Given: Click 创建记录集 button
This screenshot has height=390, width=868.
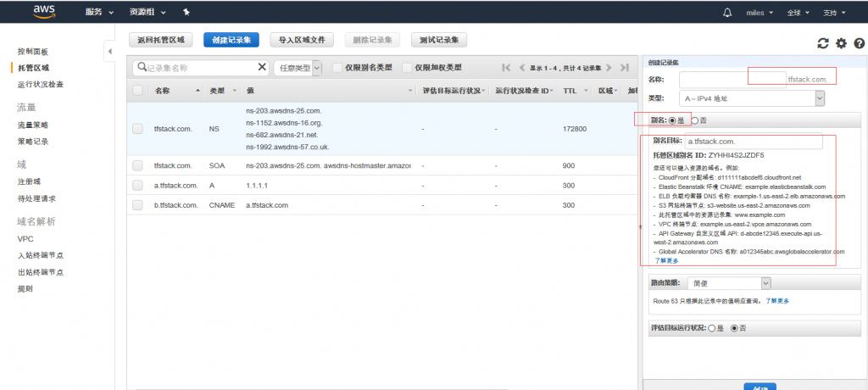Looking at the screenshot, I should coord(231,40).
